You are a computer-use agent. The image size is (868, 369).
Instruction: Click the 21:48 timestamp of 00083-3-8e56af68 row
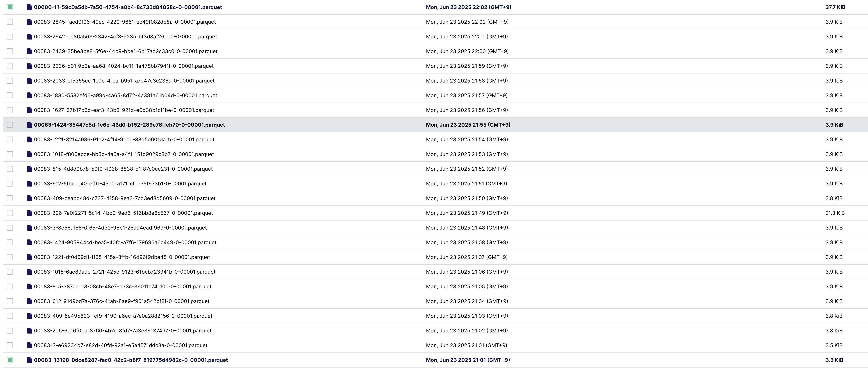[x=467, y=228]
